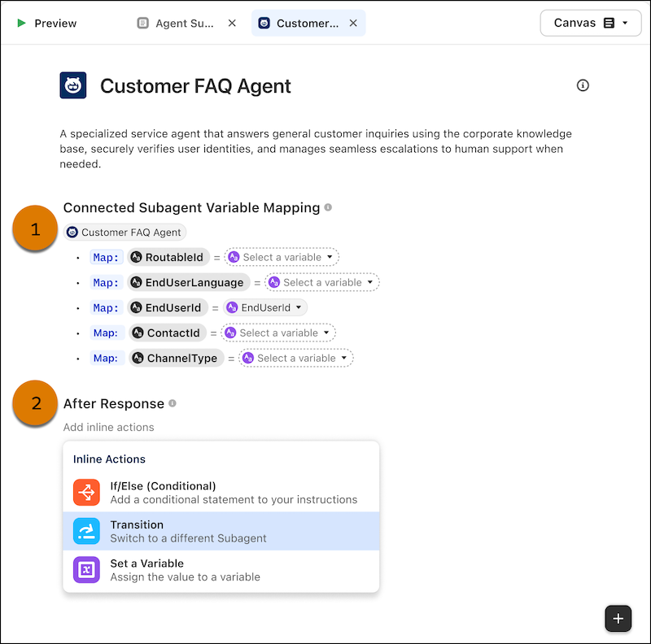The width and height of the screenshot is (651, 644).
Task: Click the EndUserId variable chip on left
Action: point(168,308)
